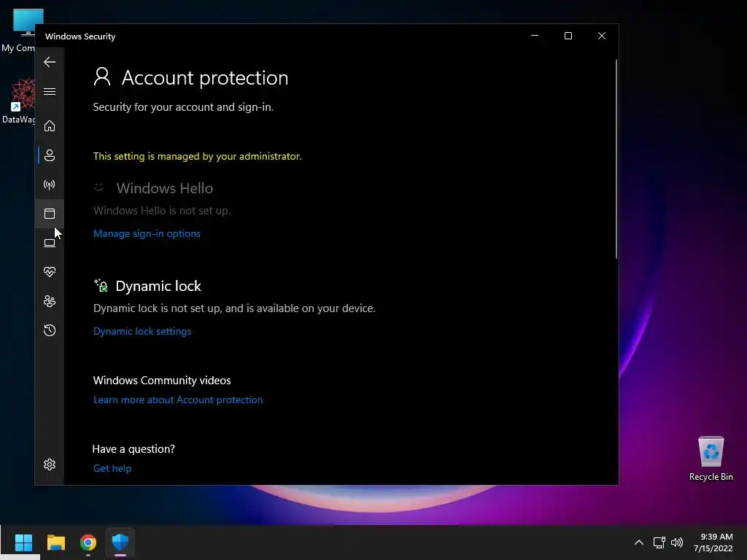This screenshot has height=560, width=747.
Task: Click 'Have a question?' text
Action: point(133,449)
